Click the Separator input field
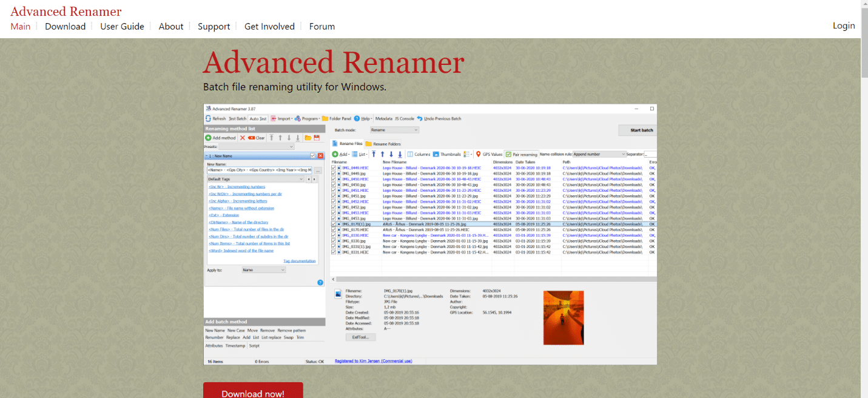The height and width of the screenshot is (398, 868). (650, 154)
